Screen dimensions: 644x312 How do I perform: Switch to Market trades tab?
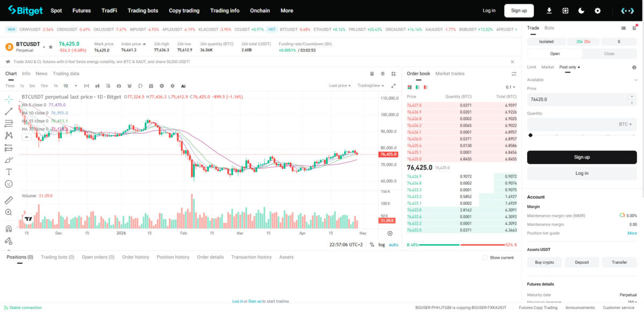(450, 73)
